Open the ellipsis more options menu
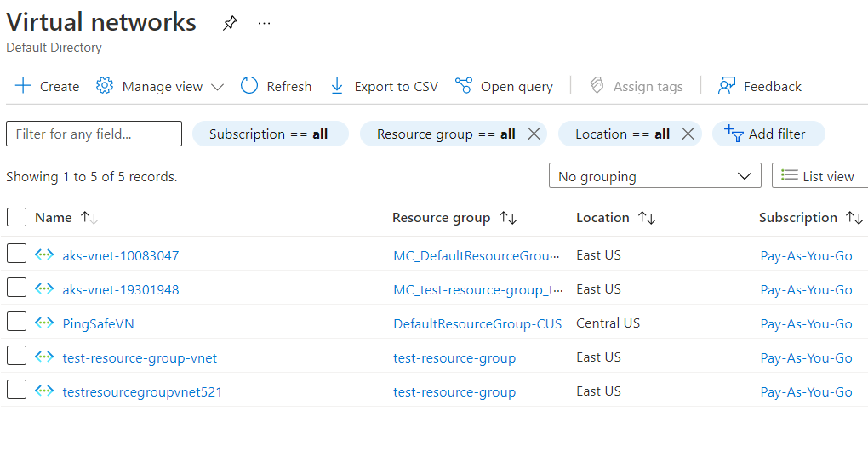The width and height of the screenshot is (868, 474). (264, 24)
